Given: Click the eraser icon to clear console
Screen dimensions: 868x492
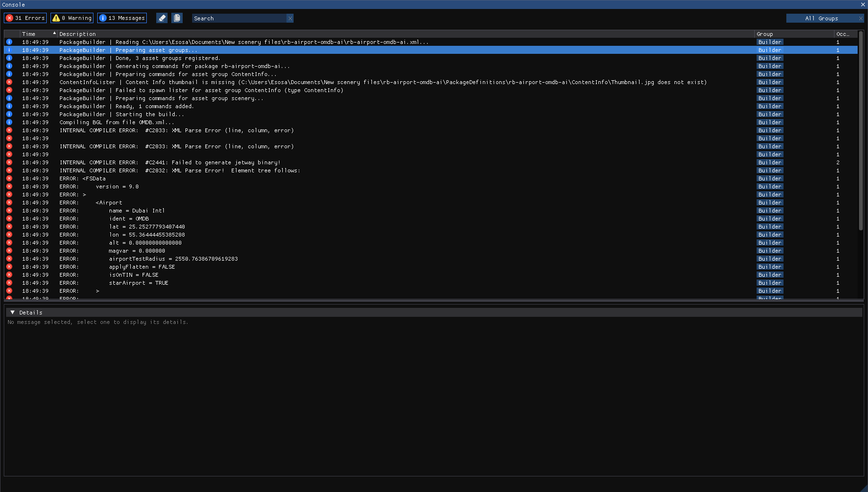Looking at the screenshot, I should pos(162,18).
